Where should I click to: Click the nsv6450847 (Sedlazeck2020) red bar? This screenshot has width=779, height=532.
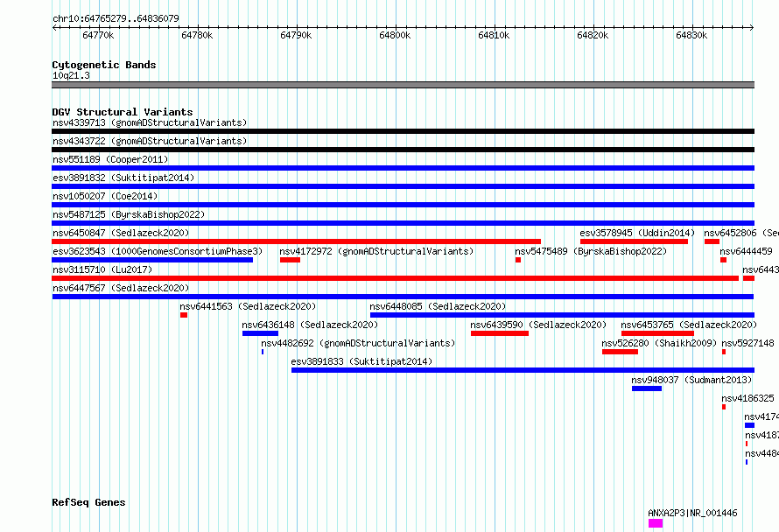(x=296, y=241)
